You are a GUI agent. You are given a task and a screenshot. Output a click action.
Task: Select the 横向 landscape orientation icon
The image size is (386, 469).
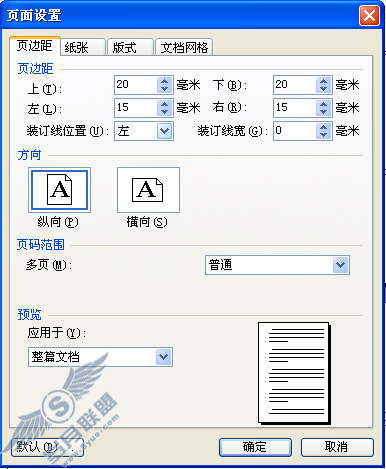click(x=148, y=190)
